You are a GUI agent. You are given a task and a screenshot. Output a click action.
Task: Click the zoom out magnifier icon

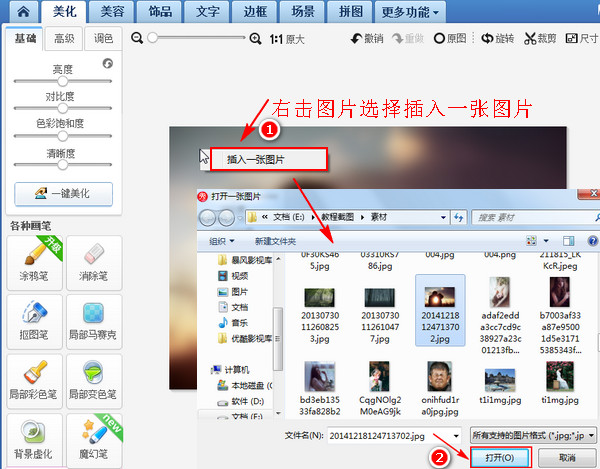pos(137,38)
